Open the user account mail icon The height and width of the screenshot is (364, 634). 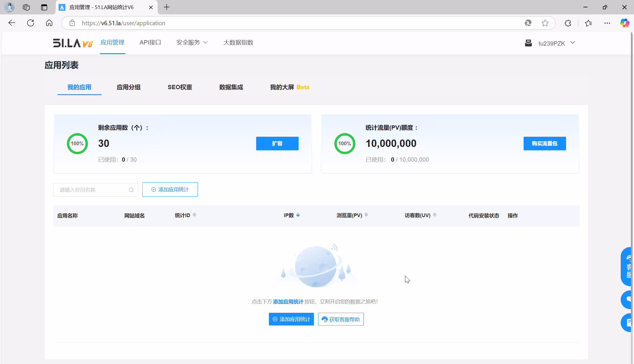point(528,43)
